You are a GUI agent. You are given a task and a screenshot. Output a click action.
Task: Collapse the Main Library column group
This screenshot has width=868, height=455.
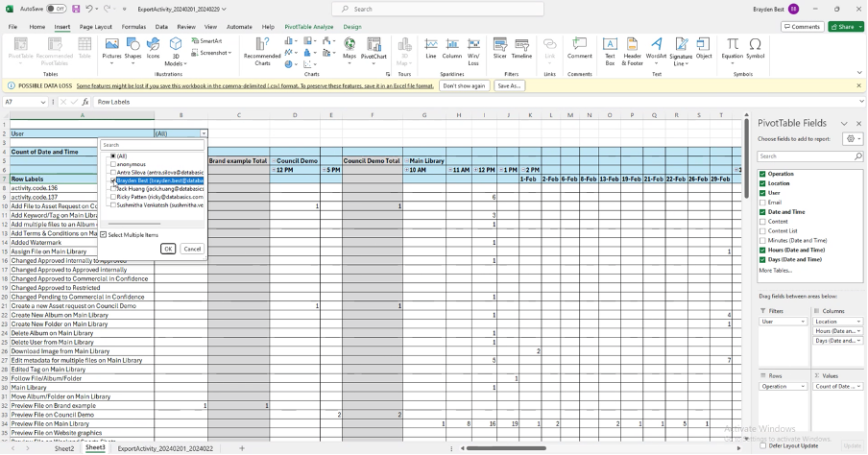[x=406, y=161]
